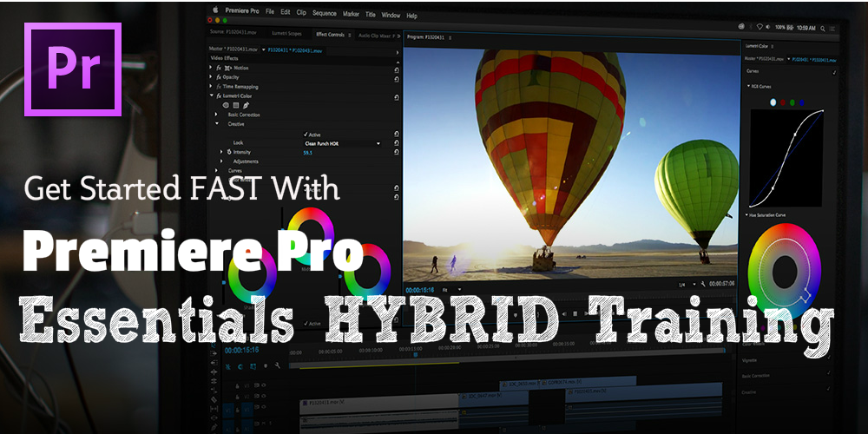Expand the Motion effect
868x434 pixels.
tap(210, 67)
